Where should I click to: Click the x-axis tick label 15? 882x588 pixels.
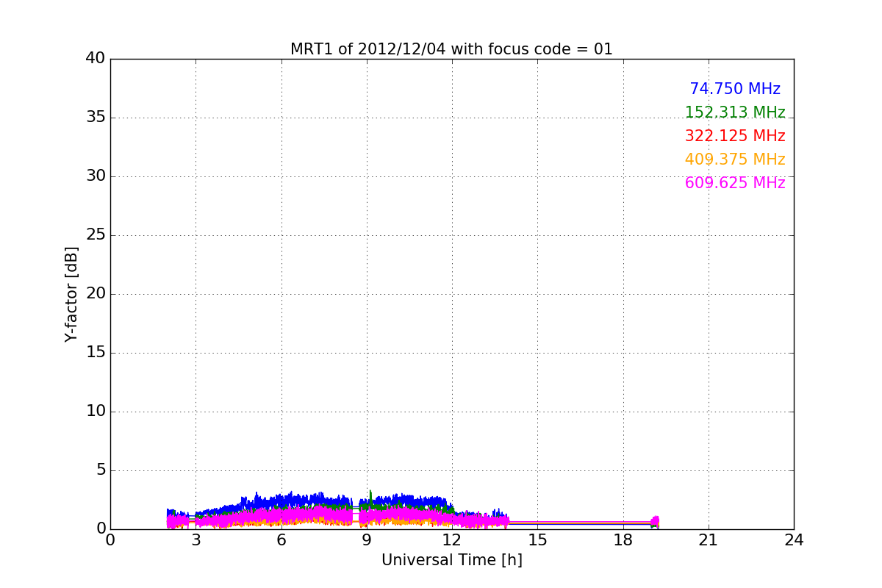click(x=537, y=540)
